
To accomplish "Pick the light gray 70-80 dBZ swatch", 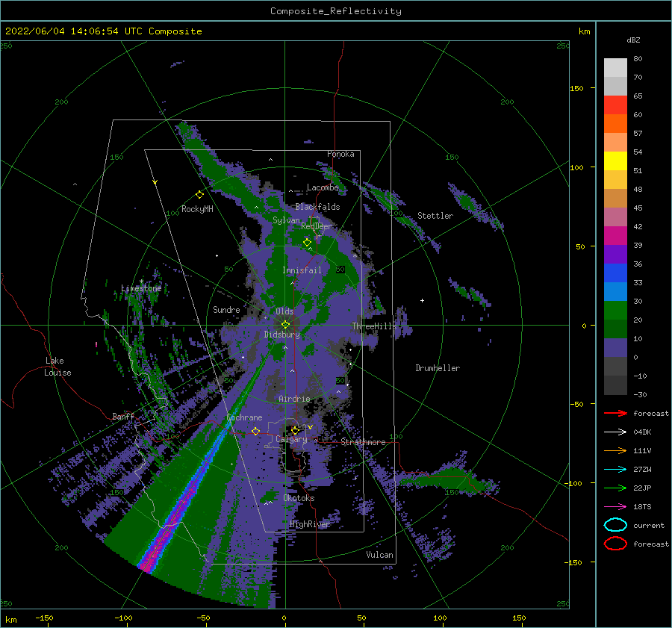I will click(615, 68).
